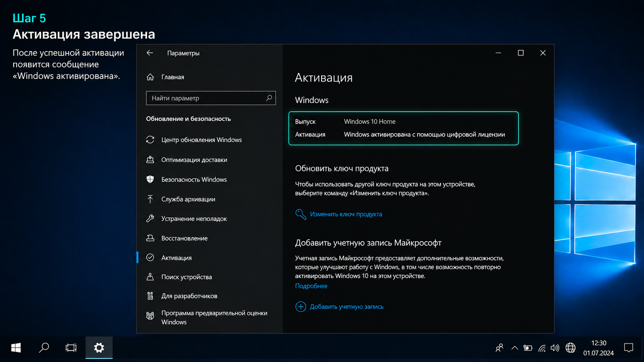The width and height of the screenshot is (644, 362).
Task: Click Добавить учетную запись link
Action: coord(347,307)
